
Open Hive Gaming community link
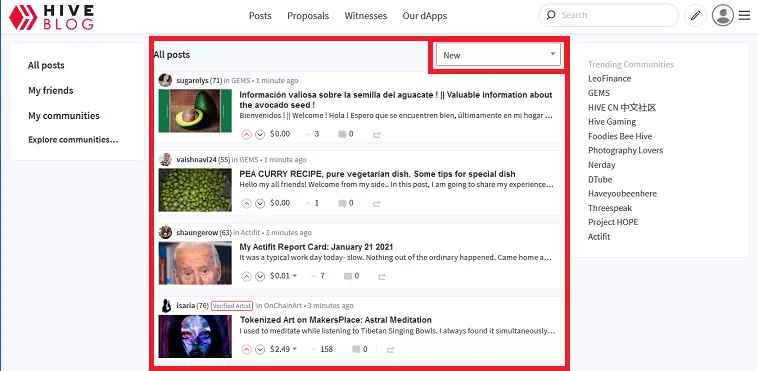click(x=612, y=122)
